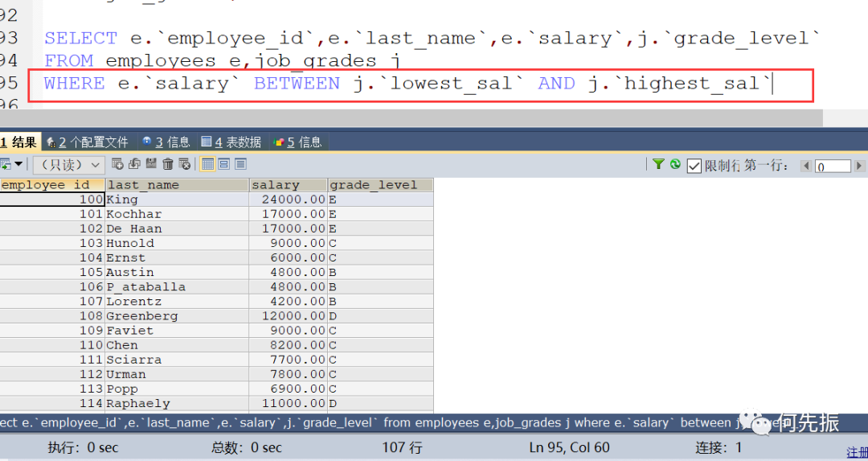Click the salary cell 6900.00
The image size is (868, 461).
[x=289, y=389]
